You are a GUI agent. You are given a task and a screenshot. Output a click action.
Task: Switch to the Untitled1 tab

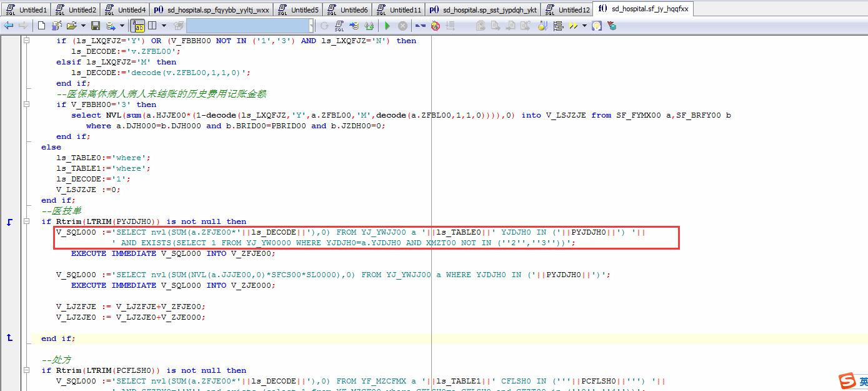(26, 9)
